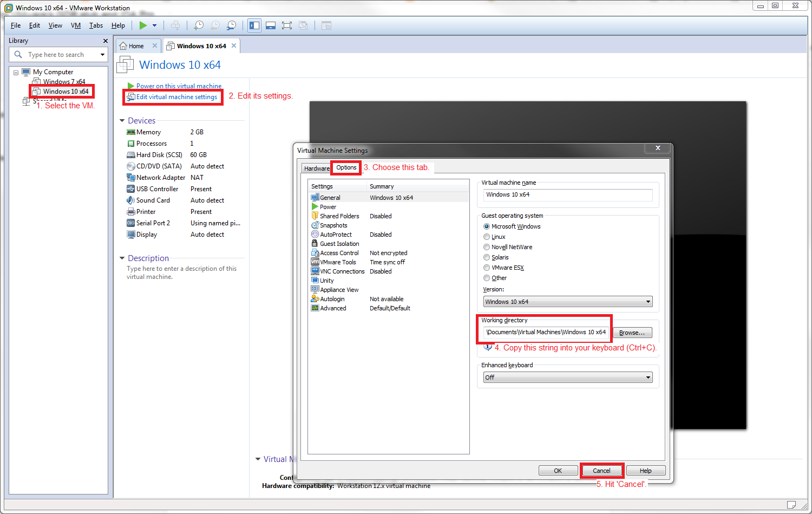
Task: Click the Send Ctrl+Alt+Del toolbar icon
Action: tap(175, 25)
